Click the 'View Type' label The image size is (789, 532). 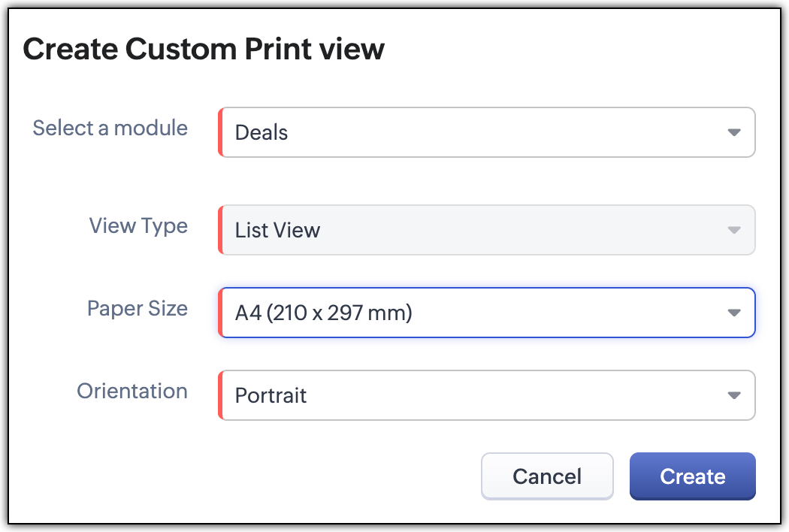[x=138, y=225]
